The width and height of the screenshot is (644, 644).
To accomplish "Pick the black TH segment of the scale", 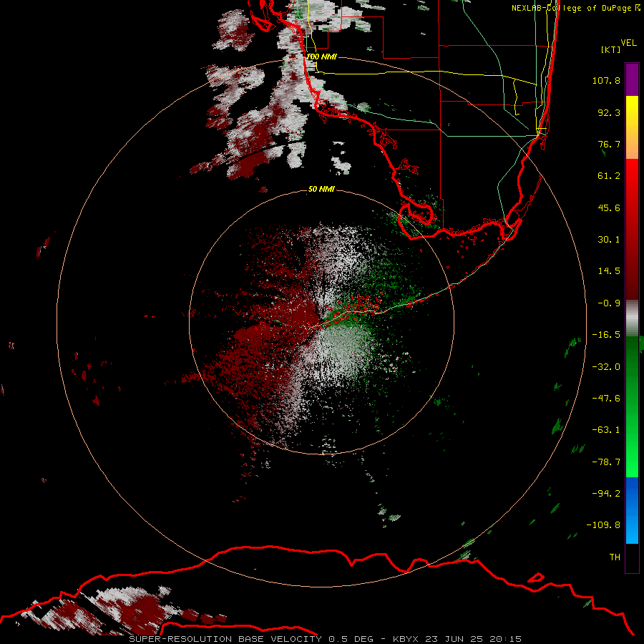I will coord(632,558).
